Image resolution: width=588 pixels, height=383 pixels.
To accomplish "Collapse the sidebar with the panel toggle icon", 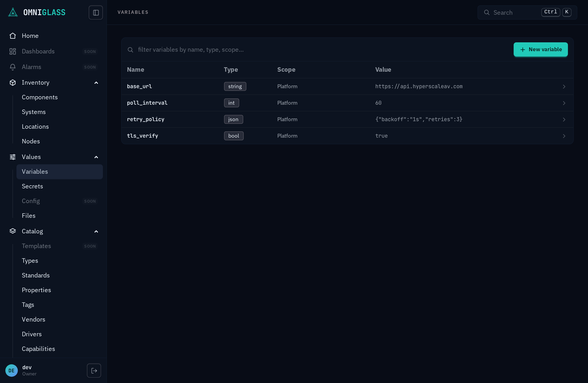I will click(96, 12).
